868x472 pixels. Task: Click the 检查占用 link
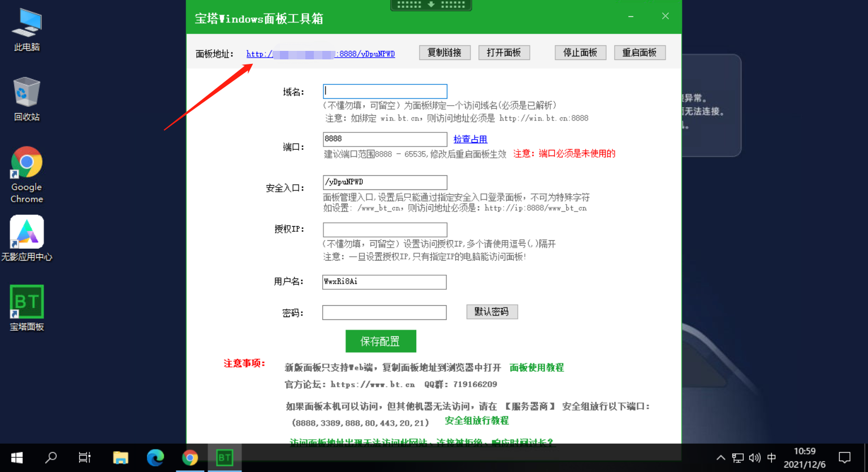pyautogui.click(x=470, y=139)
